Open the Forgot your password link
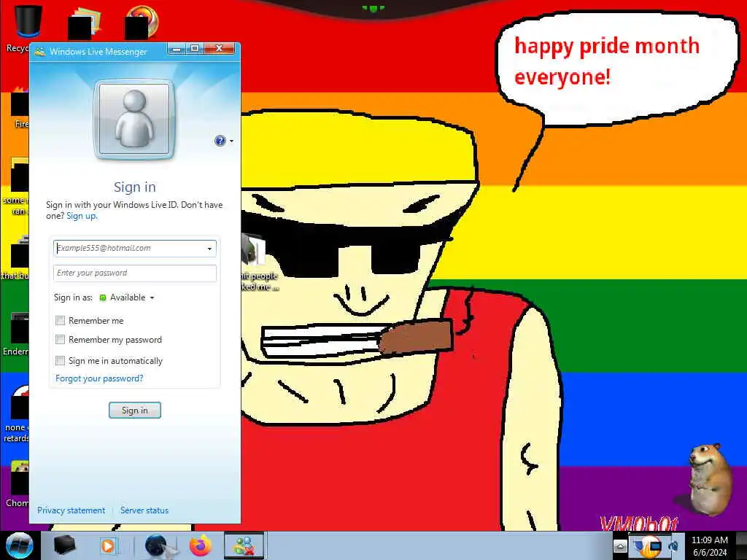 [x=99, y=378]
